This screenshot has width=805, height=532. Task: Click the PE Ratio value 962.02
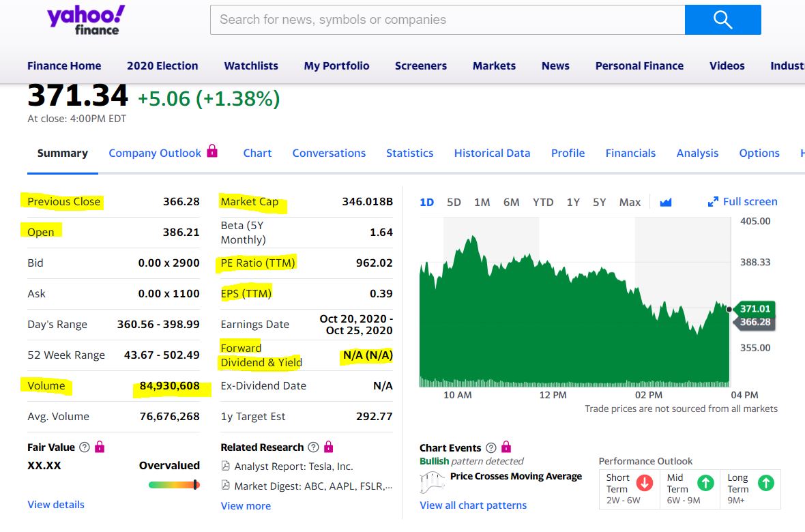pyautogui.click(x=375, y=263)
